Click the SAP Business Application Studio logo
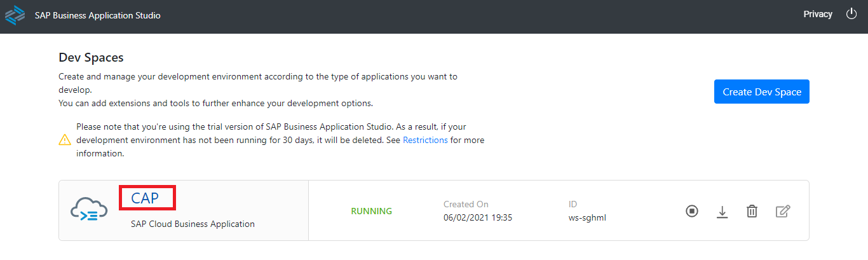Viewport: 868px width, 260px height. 15,15
